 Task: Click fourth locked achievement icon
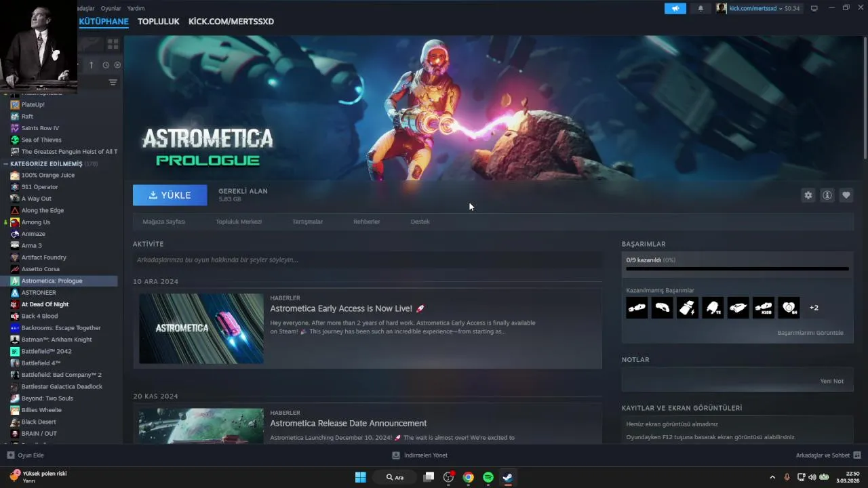click(x=713, y=308)
